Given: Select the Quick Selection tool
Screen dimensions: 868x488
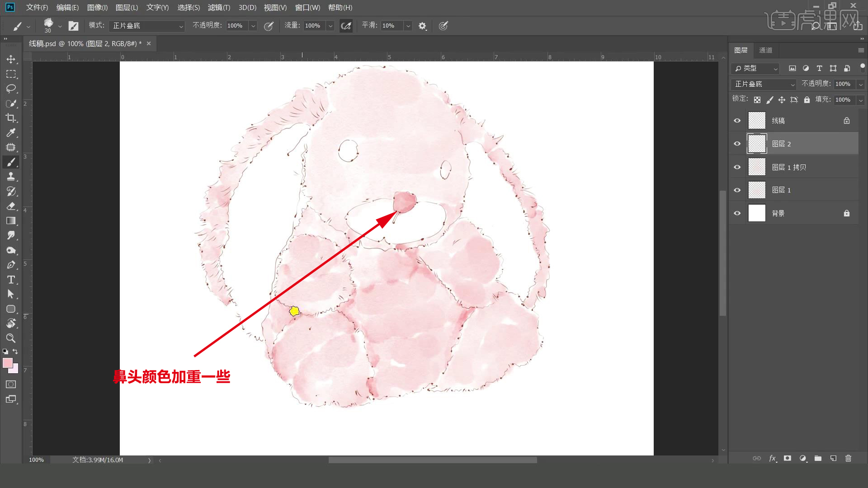Looking at the screenshot, I should coord(11,103).
